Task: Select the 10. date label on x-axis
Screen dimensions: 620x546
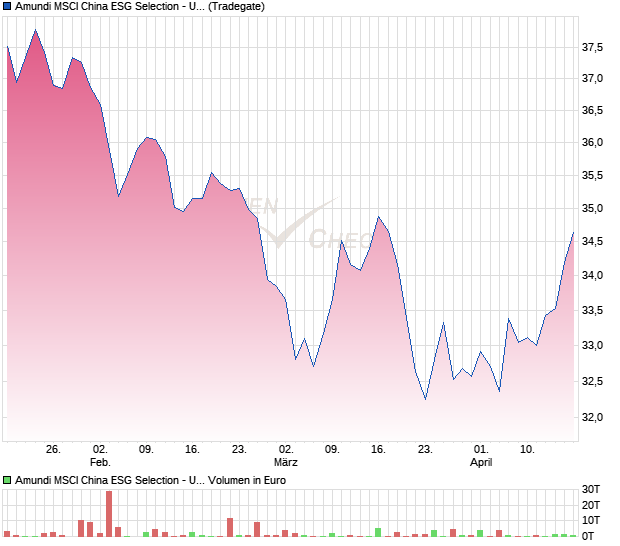Action: 527,449
